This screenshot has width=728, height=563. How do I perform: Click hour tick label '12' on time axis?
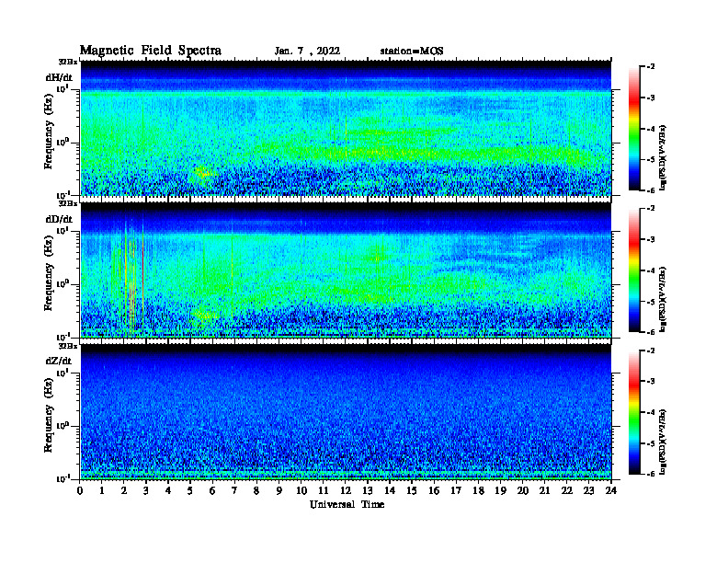coord(346,490)
